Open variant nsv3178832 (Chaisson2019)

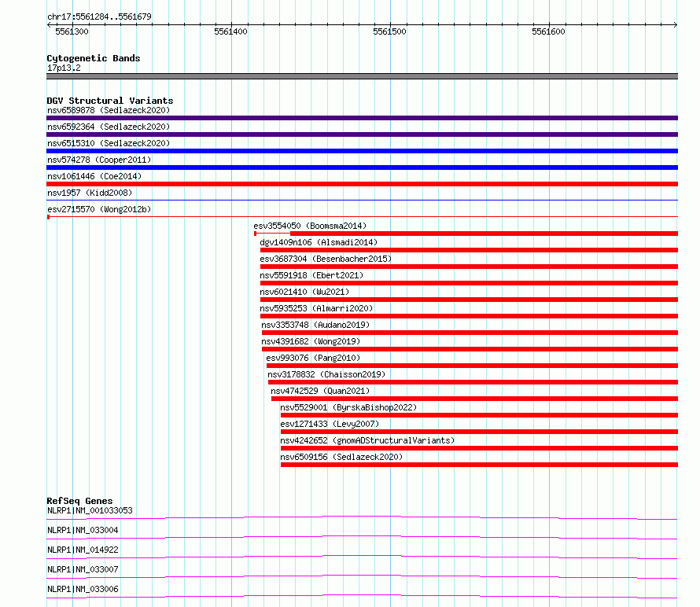click(x=326, y=374)
